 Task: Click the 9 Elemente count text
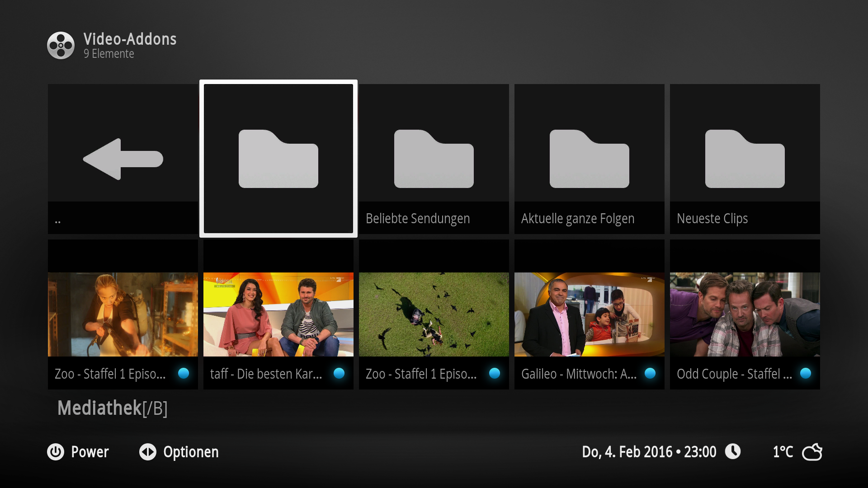tap(108, 54)
